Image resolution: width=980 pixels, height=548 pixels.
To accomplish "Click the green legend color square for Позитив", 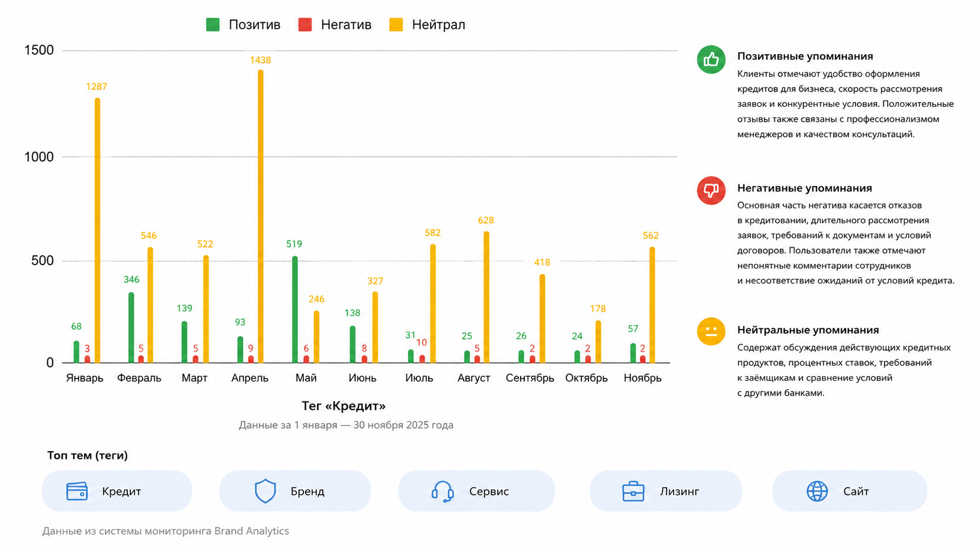I will [x=213, y=25].
